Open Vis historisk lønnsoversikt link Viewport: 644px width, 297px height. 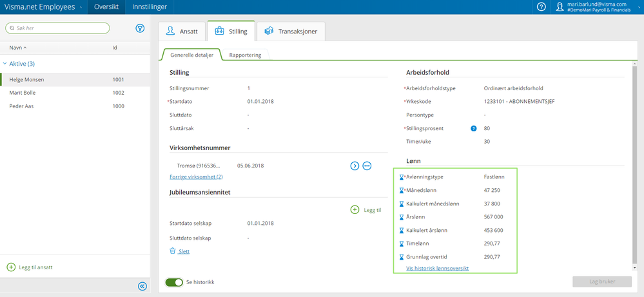tap(438, 268)
